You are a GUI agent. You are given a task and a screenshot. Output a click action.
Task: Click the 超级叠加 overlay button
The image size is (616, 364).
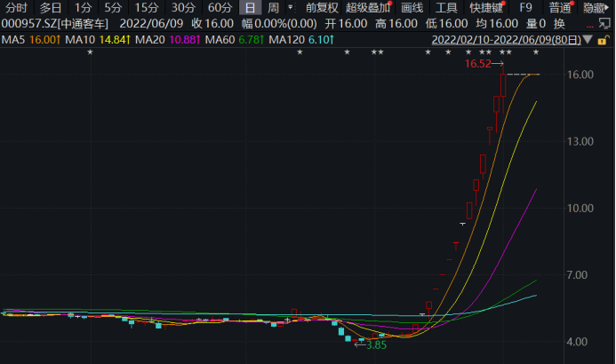tap(367, 7)
